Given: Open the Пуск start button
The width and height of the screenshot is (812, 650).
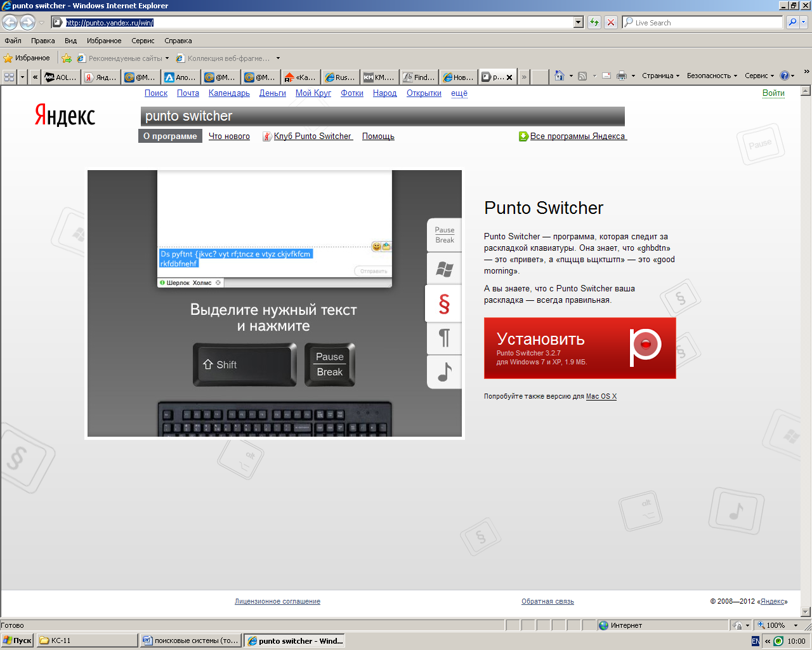Looking at the screenshot, I should point(18,640).
